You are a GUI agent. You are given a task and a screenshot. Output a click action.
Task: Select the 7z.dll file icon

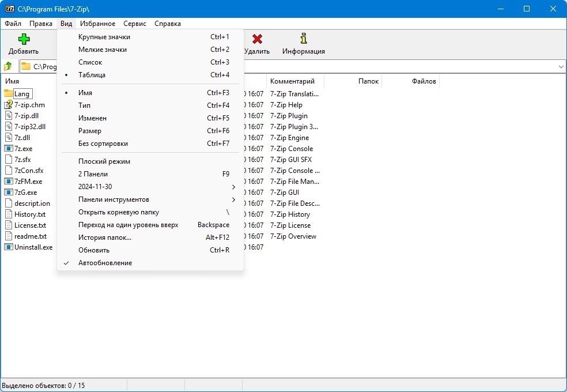coord(8,137)
